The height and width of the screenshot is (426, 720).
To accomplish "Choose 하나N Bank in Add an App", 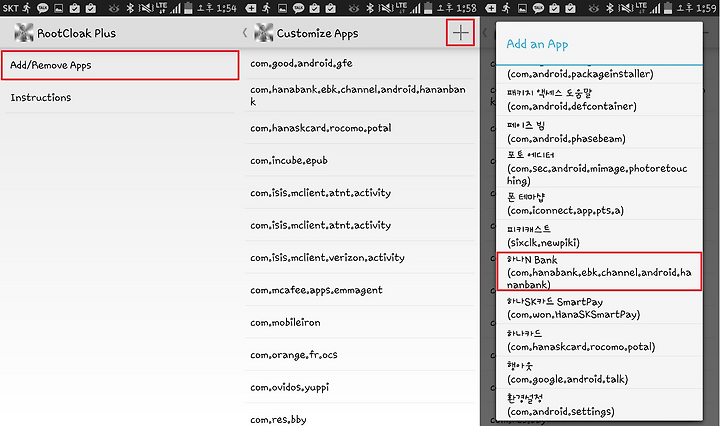I will point(599,271).
